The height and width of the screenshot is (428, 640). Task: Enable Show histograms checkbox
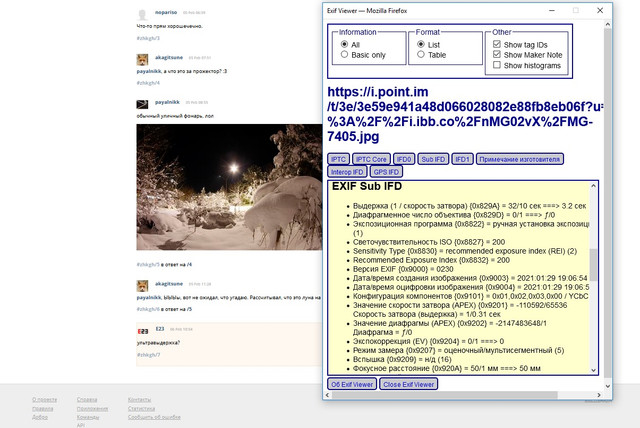click(497, 64)
